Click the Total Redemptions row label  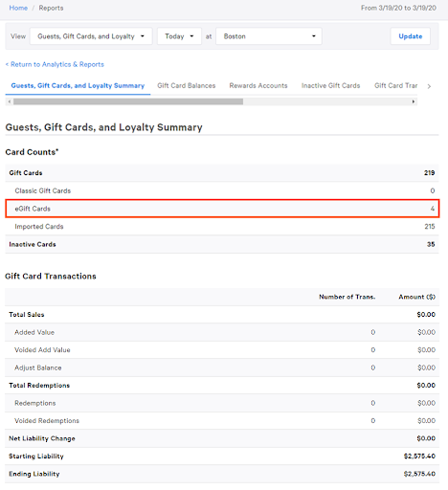tap(39, 386)
